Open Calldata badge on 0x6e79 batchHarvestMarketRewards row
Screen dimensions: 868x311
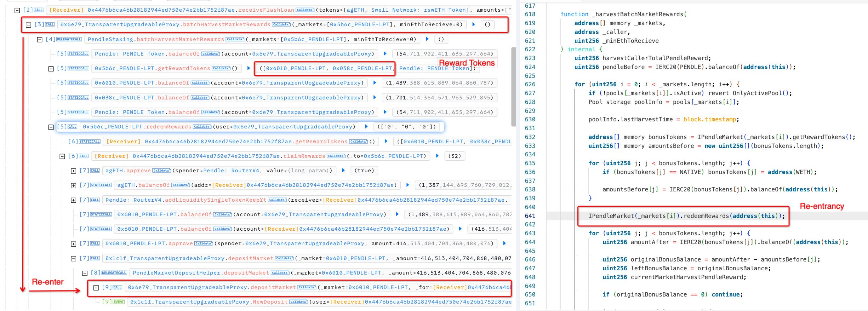(x=281, y=24)
